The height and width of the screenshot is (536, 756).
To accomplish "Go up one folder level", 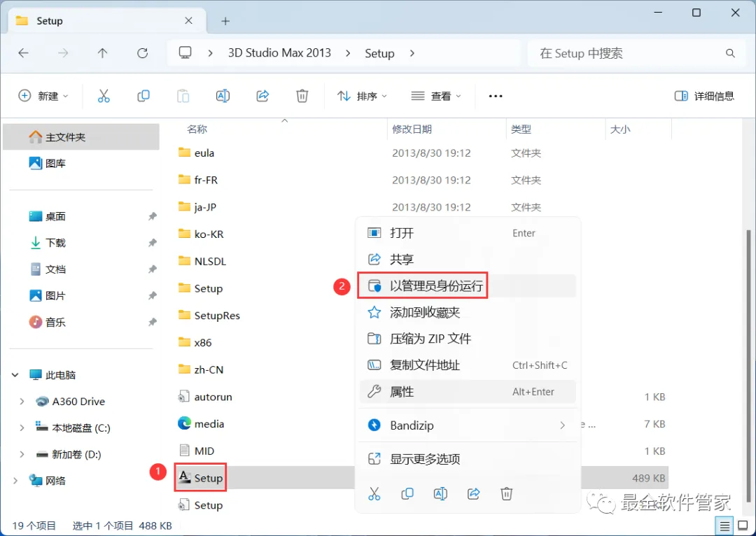I will (102, 53).
